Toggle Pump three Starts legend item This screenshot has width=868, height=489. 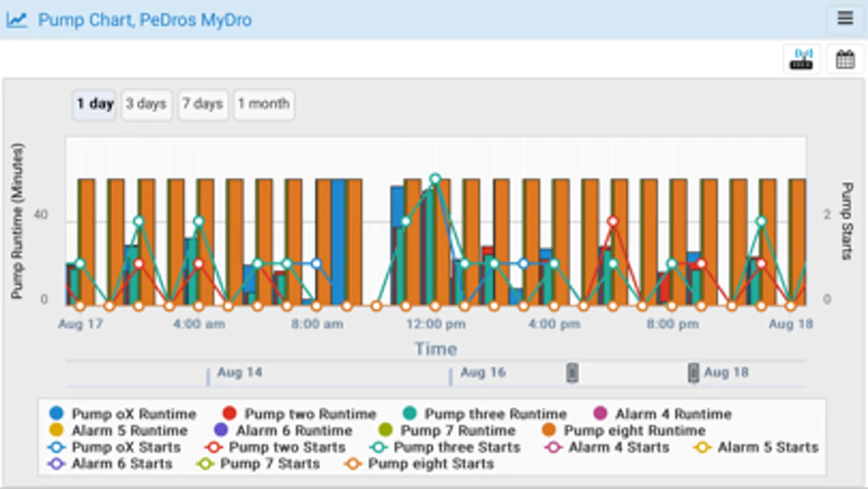[x=445, y=447]
